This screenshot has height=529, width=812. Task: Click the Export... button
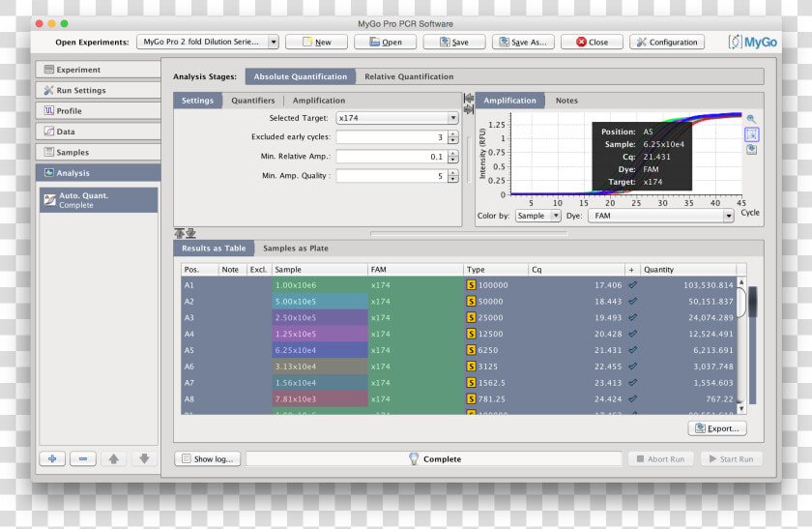point(717,428)
